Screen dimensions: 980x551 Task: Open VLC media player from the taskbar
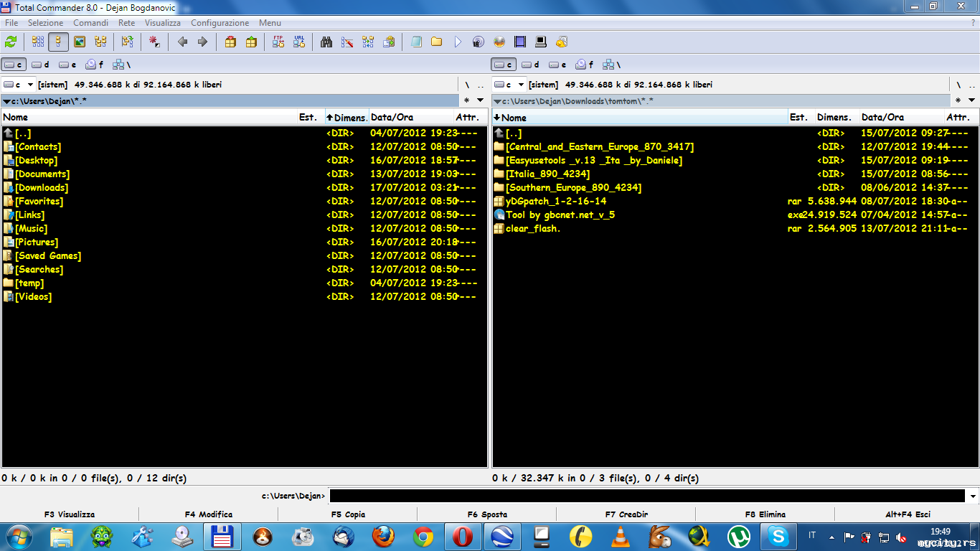click(x=620, y=537)
